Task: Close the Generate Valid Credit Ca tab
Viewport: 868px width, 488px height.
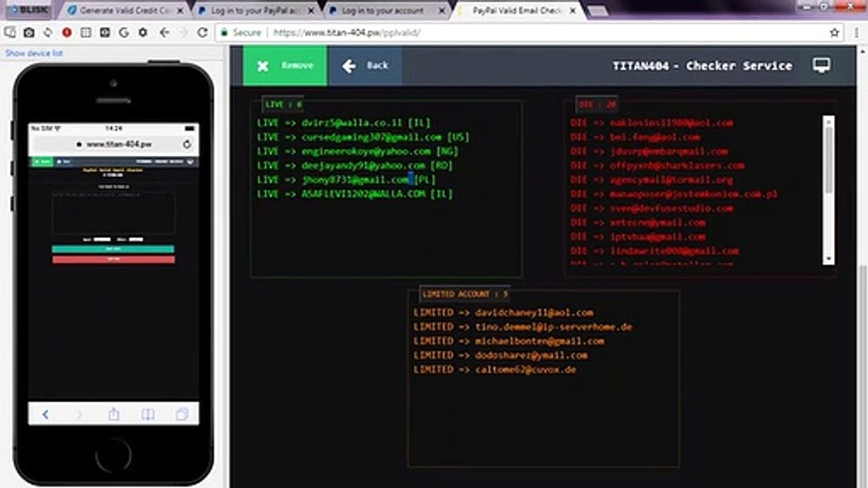Action: tap(180, 11)
